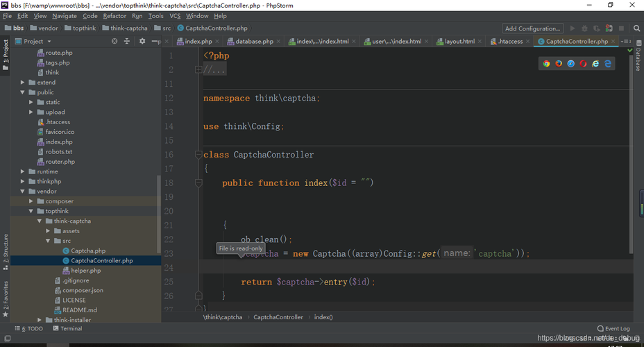644x347 pixels.
Task: Switch to the database.php tab
Action: 254,42
